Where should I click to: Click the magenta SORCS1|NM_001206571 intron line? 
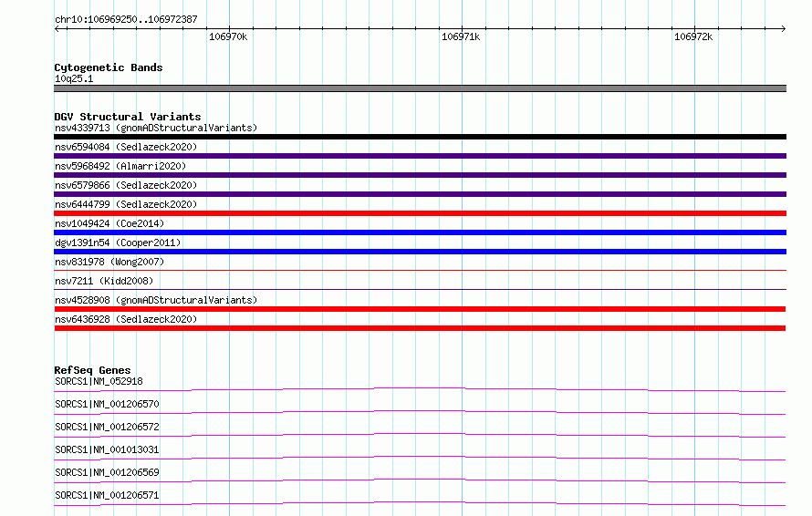coord(420,503)
